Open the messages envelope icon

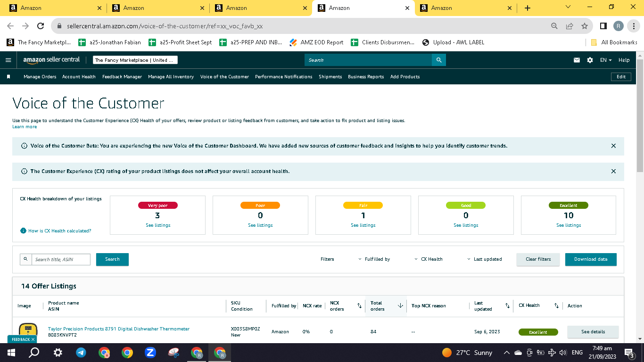coord(577,60)
